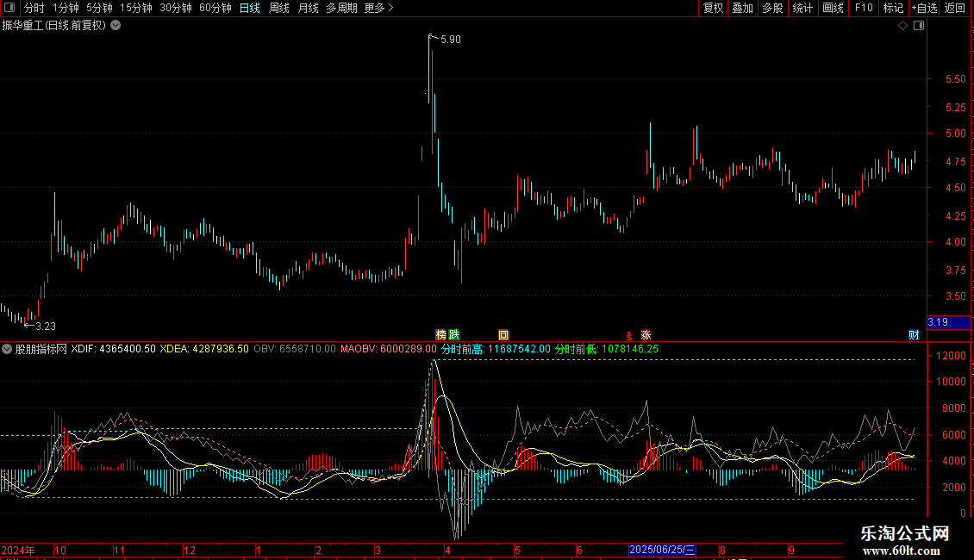
Task: Select the 分时 tab
Action: [x=34, y=8]
